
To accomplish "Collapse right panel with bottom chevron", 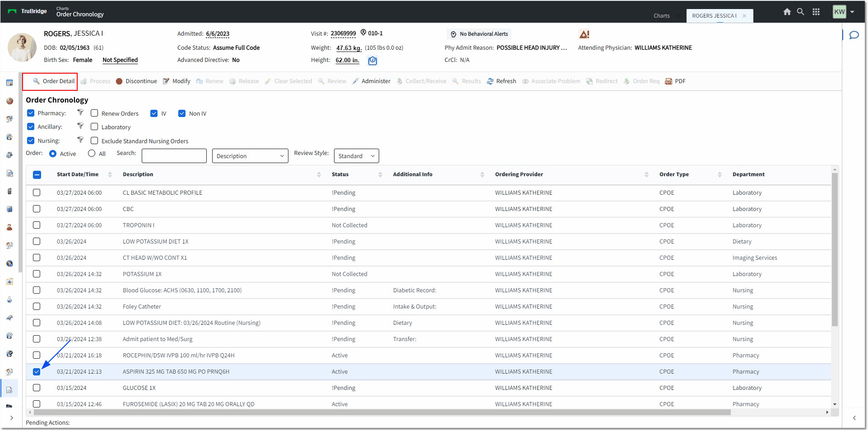I will [x=854, y=418].
